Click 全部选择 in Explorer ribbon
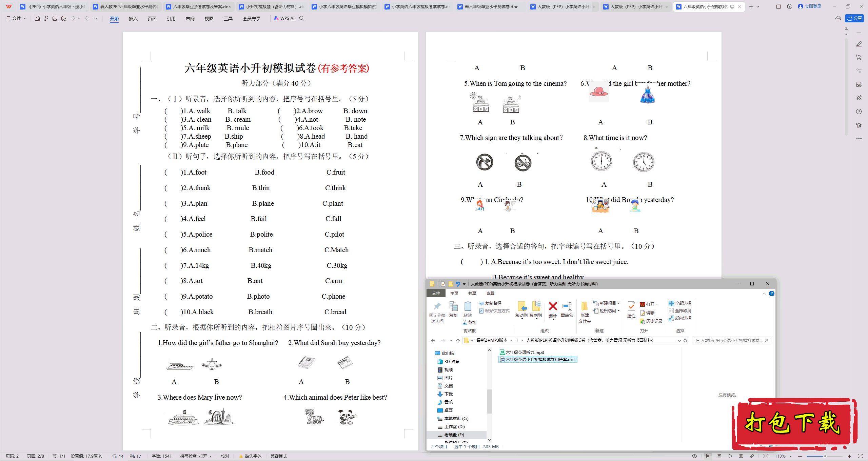 [680, 303]
